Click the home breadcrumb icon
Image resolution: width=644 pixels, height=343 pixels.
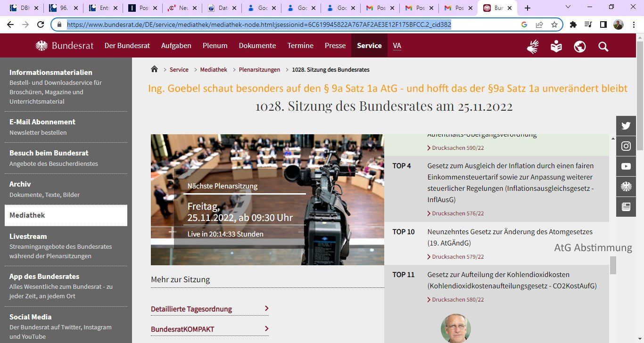coord(154,69)
